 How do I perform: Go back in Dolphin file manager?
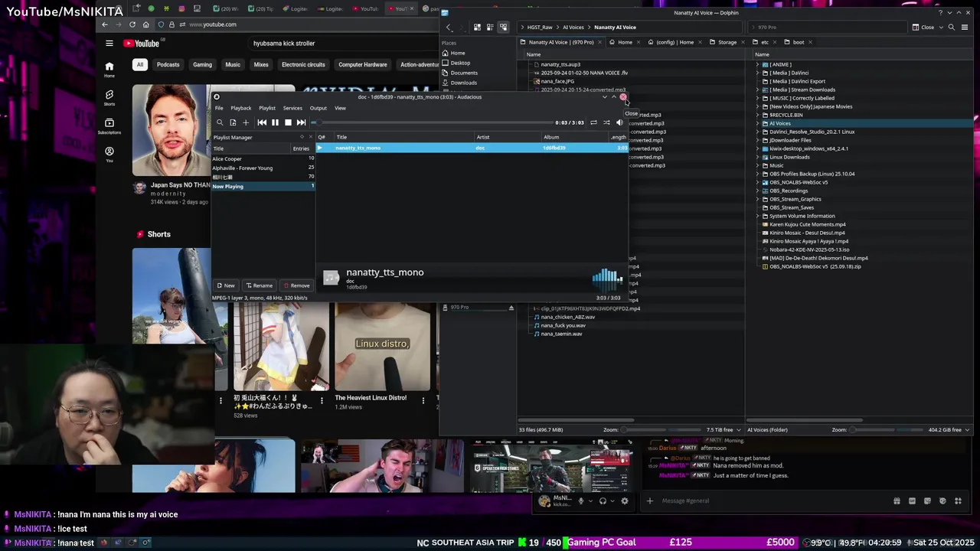[x=449, y=27]
